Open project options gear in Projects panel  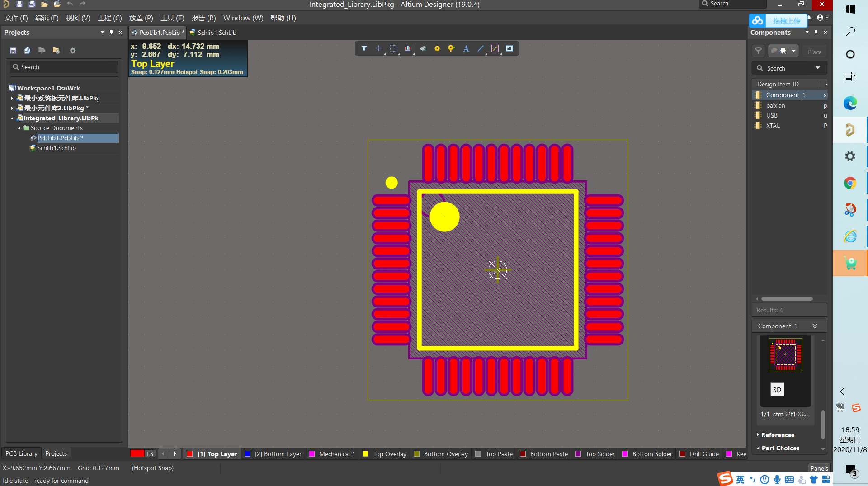tap(73, 51)
